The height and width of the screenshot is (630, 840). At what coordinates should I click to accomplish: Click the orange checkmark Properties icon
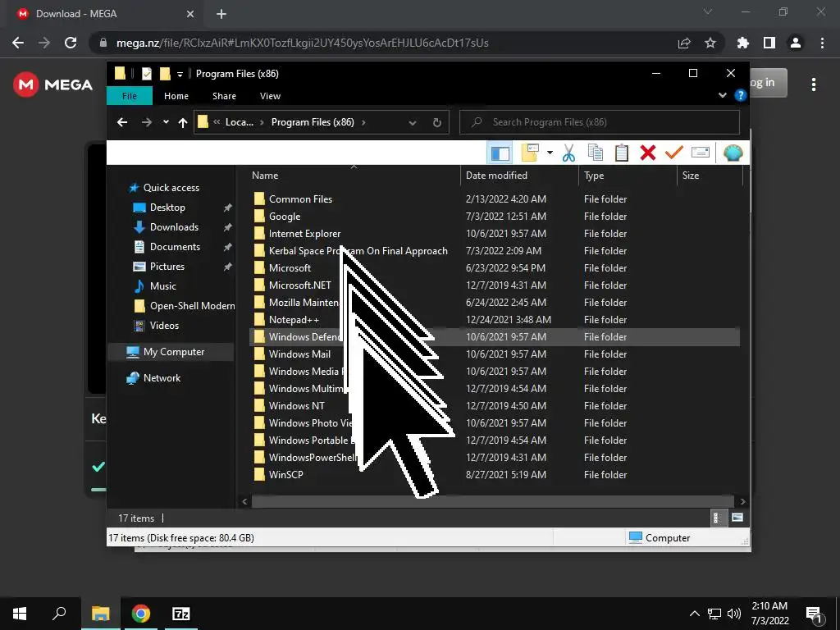(674, 153)
